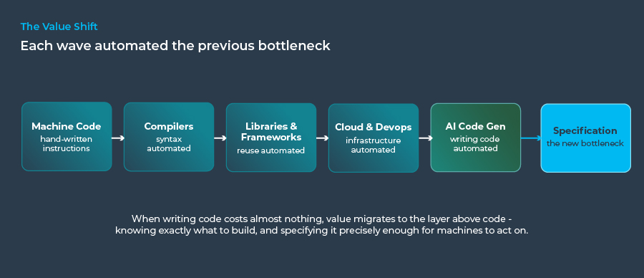The image size is (644, 278).
Task: Click the Libraries & Frameworks box
Action: pos(271,138)
